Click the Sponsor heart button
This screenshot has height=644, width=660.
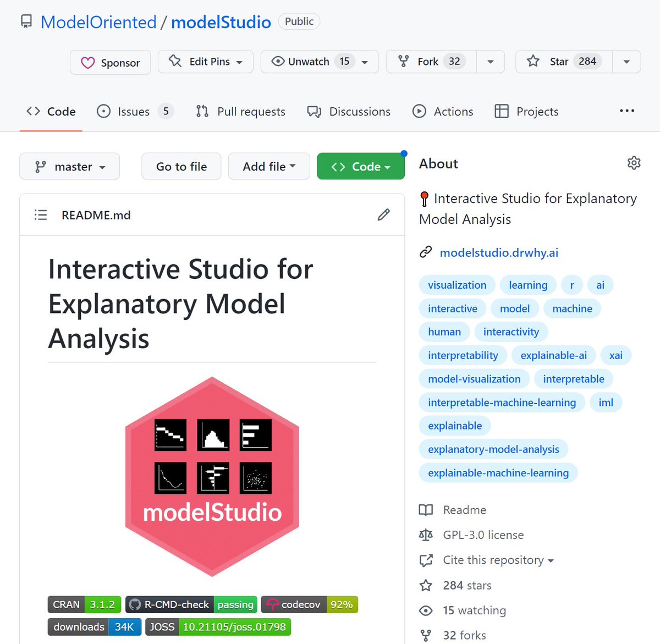[110, 62]
